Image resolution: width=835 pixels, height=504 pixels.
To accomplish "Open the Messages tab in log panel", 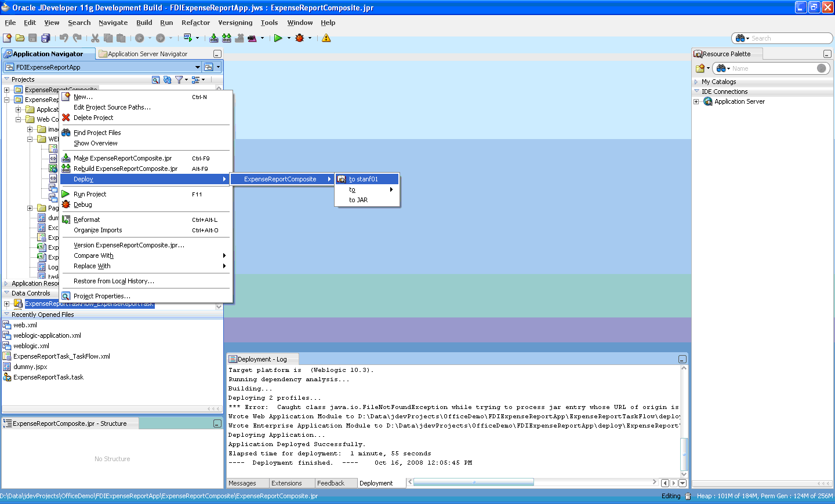I will pyautogui.click(x=242, y=483).
